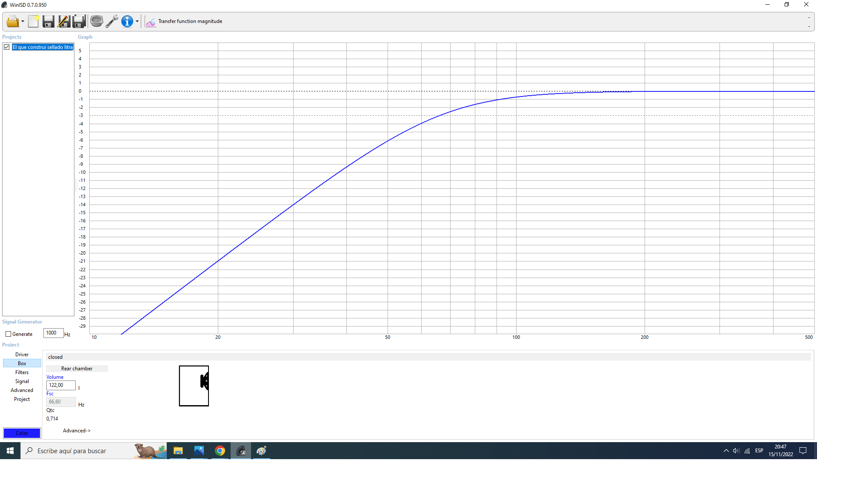Click the Wi-Fi network tray icon

(747, 451)
